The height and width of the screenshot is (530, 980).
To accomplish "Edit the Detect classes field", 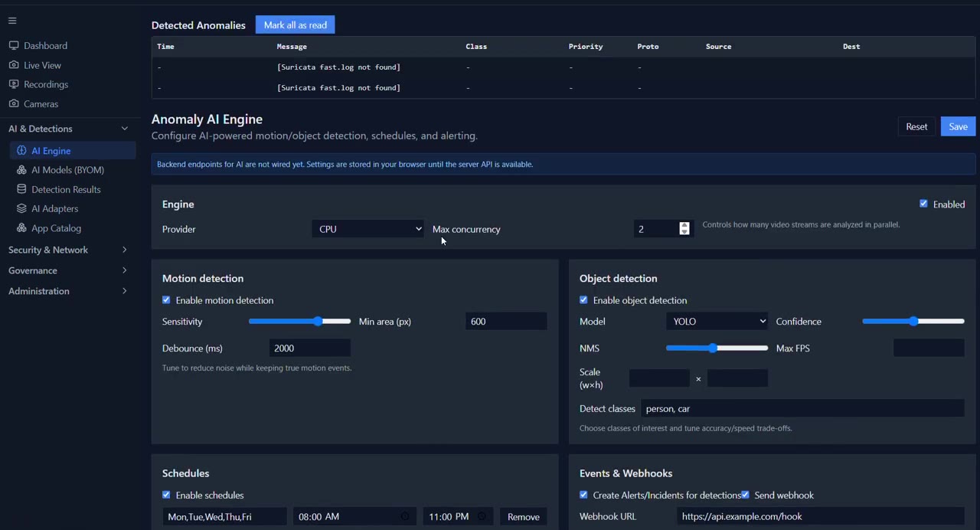I will (802, 409).
